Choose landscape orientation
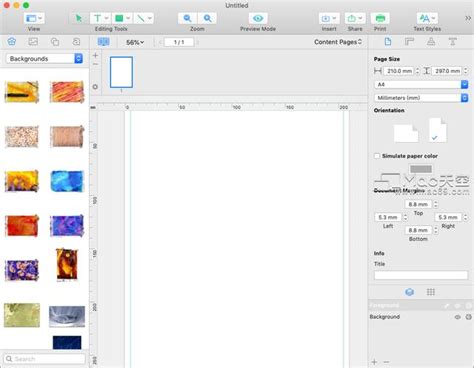The width and height of the screenshot is (474, 368). click(x=406, y=133)
